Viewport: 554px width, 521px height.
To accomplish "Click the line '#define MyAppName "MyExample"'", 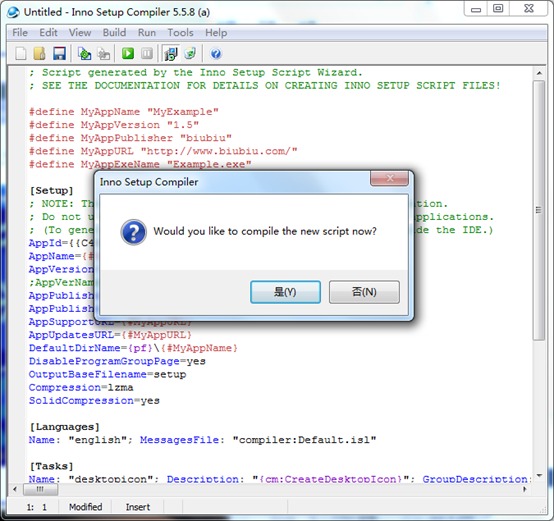I will (124, 112).
